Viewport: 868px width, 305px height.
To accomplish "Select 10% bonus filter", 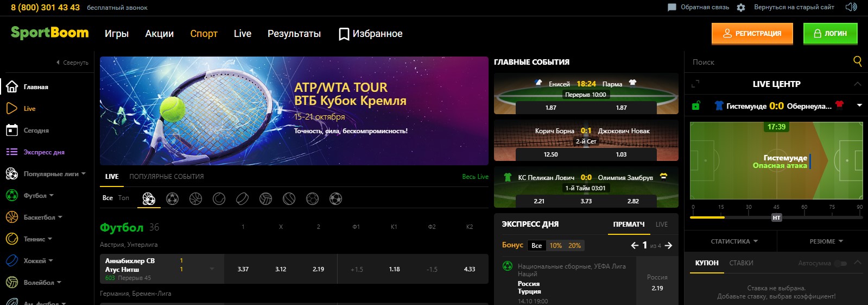I will (556, 246).
